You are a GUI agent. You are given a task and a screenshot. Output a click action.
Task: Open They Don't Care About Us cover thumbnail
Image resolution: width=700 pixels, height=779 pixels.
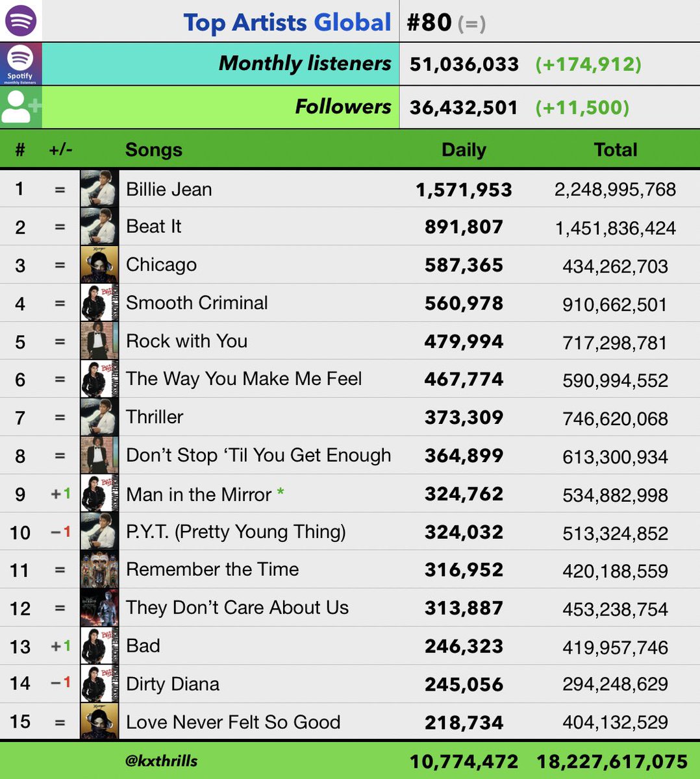99,608
